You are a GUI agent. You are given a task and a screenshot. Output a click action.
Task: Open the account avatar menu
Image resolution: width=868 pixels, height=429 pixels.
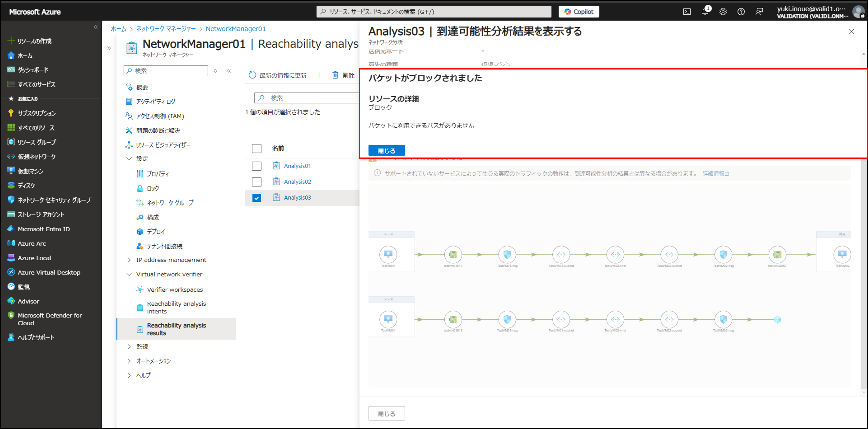859,12
